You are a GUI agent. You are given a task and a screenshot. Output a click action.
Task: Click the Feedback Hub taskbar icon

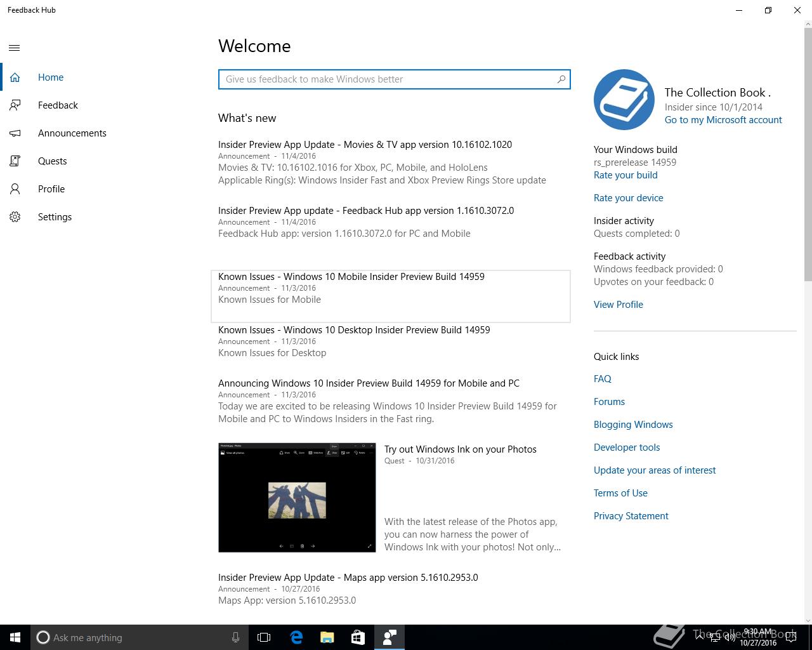tap(390, 637)
